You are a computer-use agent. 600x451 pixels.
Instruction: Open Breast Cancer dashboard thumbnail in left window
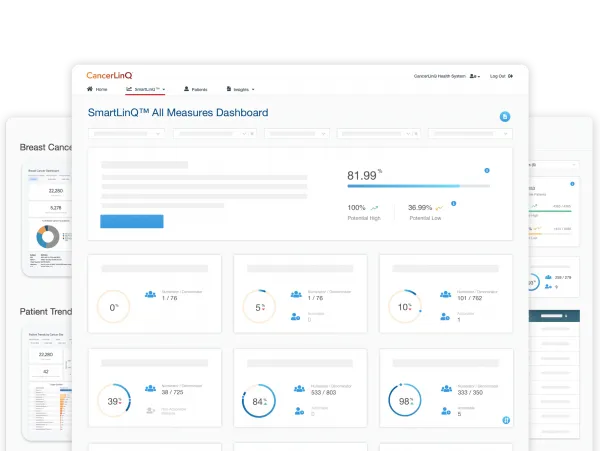tap(48, 219)
